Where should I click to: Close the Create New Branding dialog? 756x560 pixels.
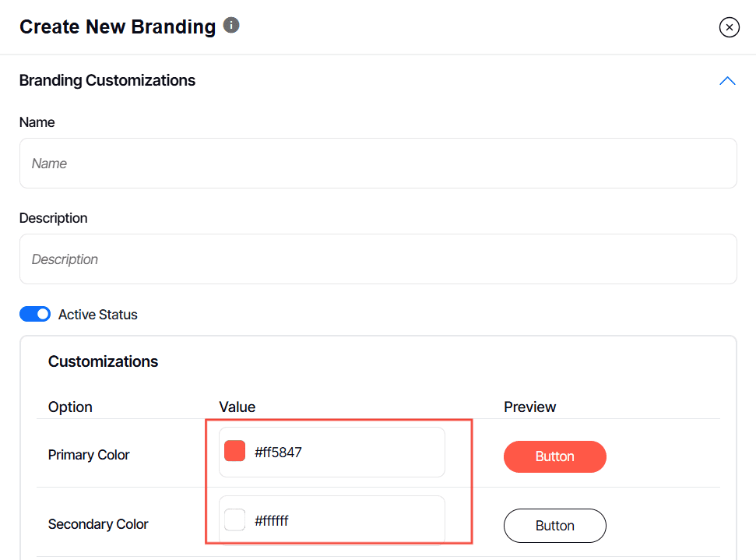point(729,28)
